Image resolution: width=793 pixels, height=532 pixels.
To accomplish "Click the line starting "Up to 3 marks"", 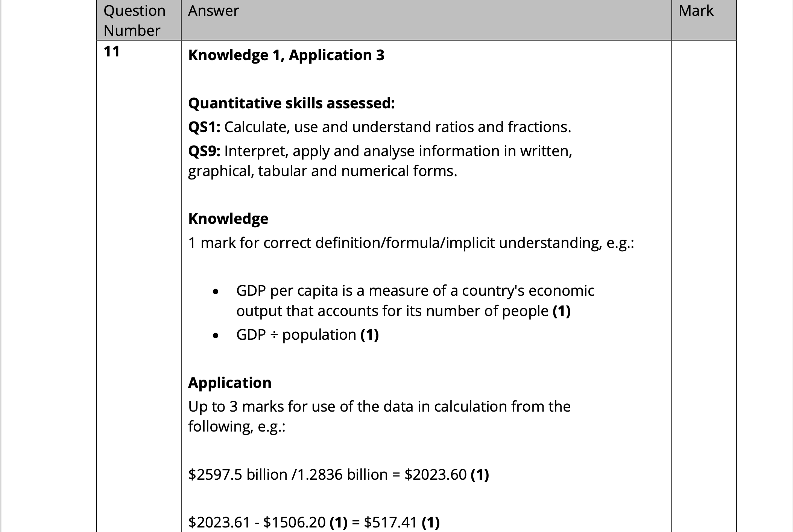I will (x=379, y=407).
